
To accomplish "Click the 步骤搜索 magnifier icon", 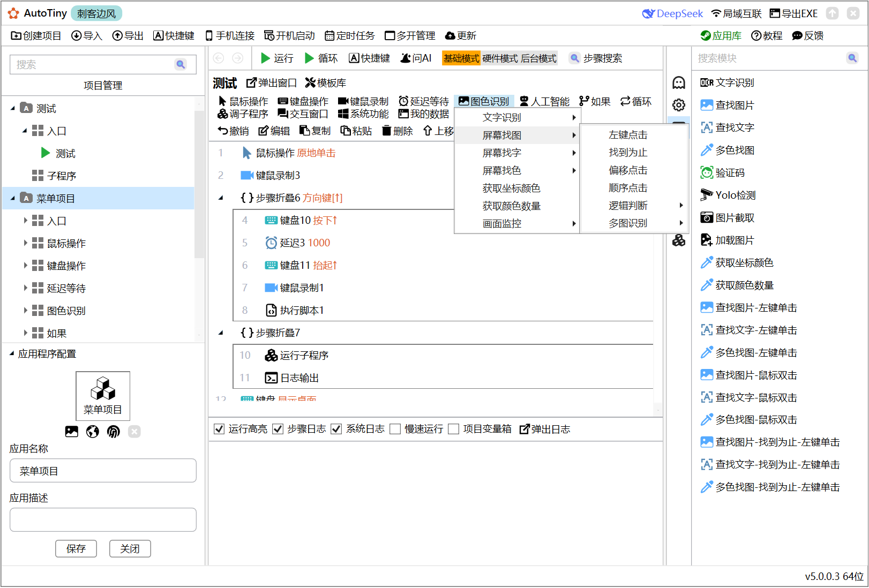I will tap(574, 58).
